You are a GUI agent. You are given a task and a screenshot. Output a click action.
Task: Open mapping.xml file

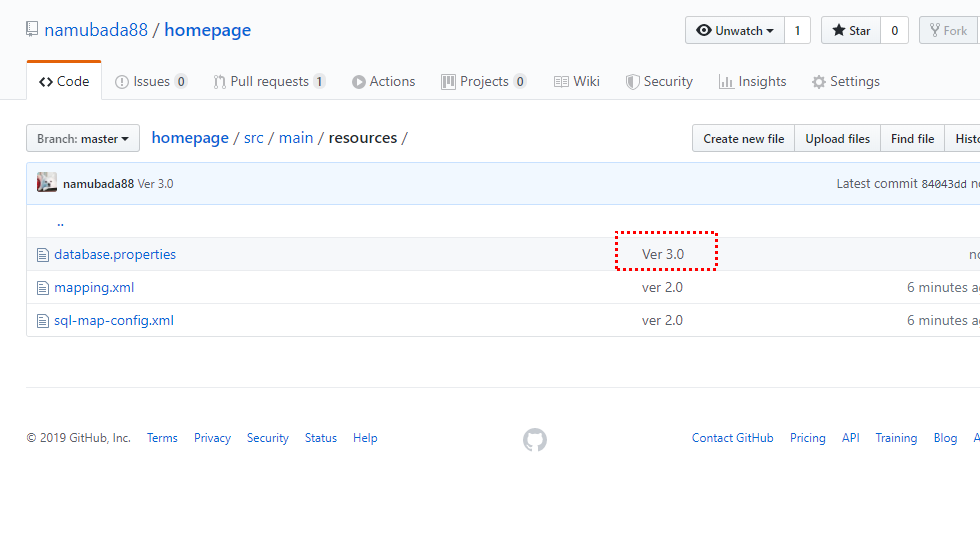[x=94, y=288]
